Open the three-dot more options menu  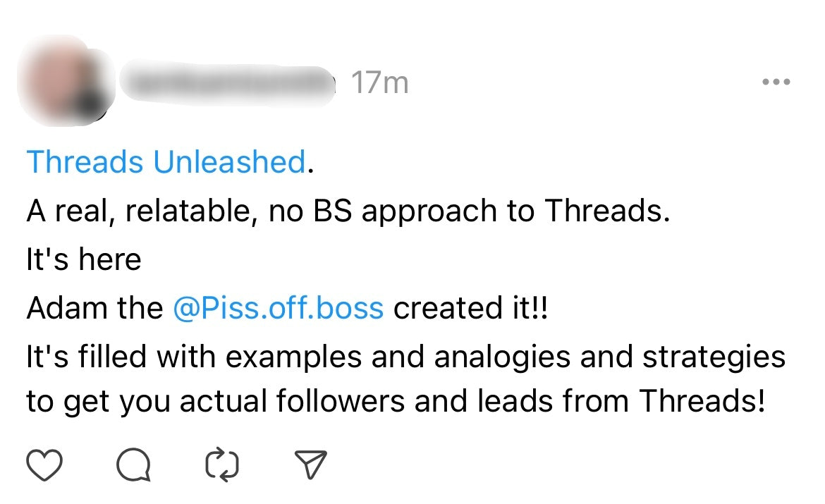click(x=776, y=82)
